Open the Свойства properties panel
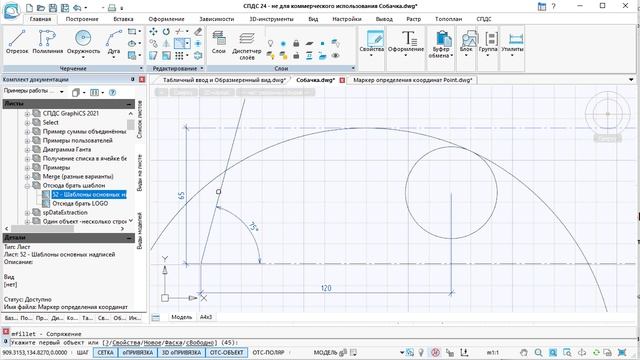Viewport: 640px width, 360px height. tap(371, 43)
